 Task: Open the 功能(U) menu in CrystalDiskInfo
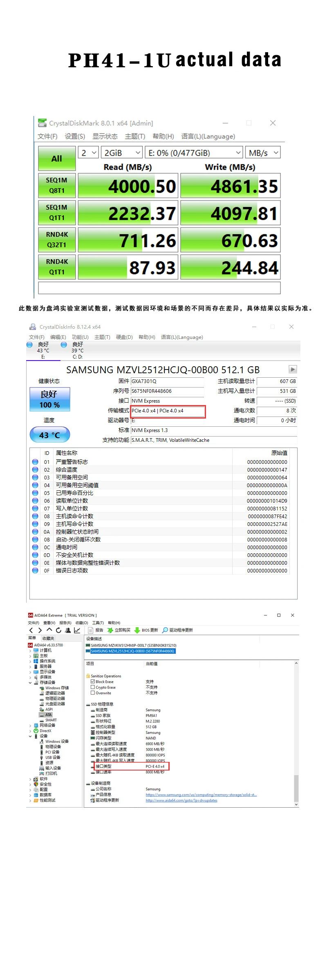(80, 337)
